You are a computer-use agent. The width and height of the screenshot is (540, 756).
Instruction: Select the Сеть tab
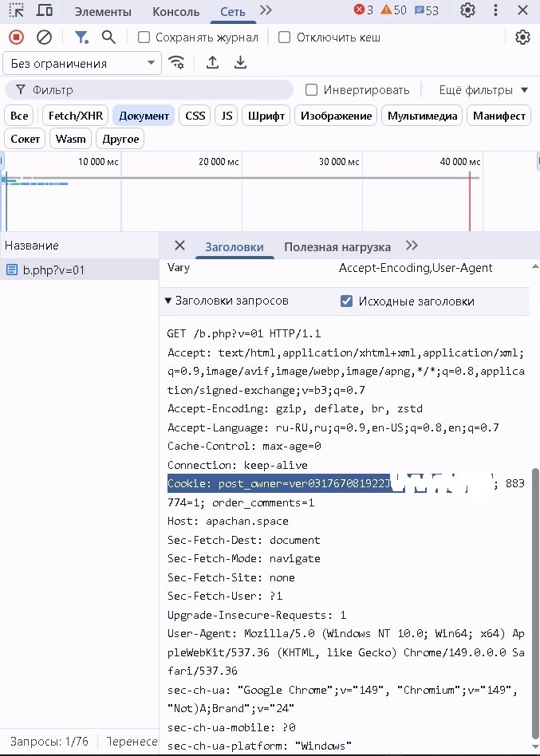point(233,12)
